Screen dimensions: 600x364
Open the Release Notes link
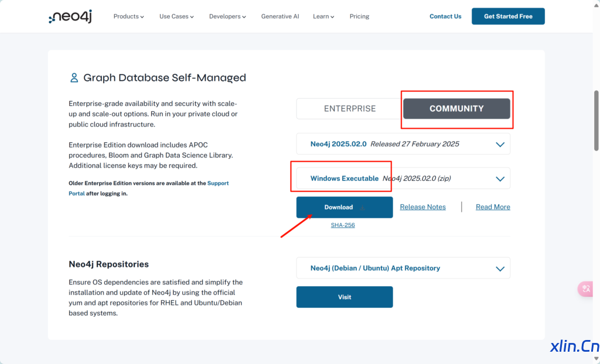[423, 207]
